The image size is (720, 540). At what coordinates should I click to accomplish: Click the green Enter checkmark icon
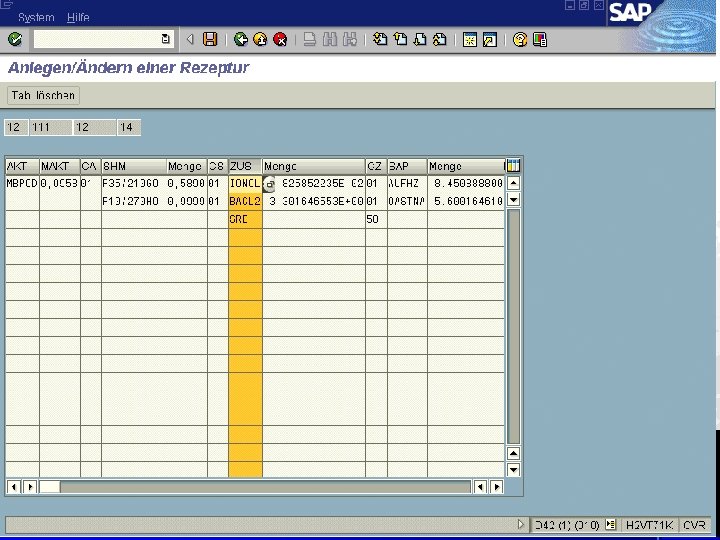pos(15,39)
